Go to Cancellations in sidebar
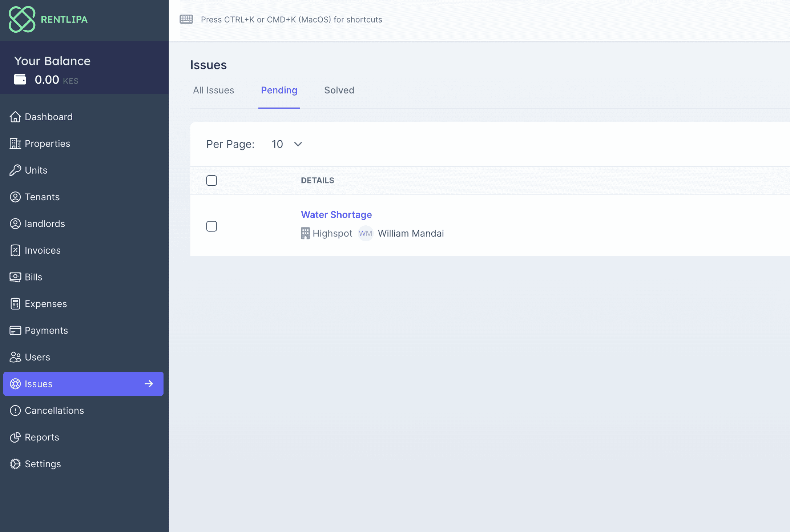 pos(54,411)
